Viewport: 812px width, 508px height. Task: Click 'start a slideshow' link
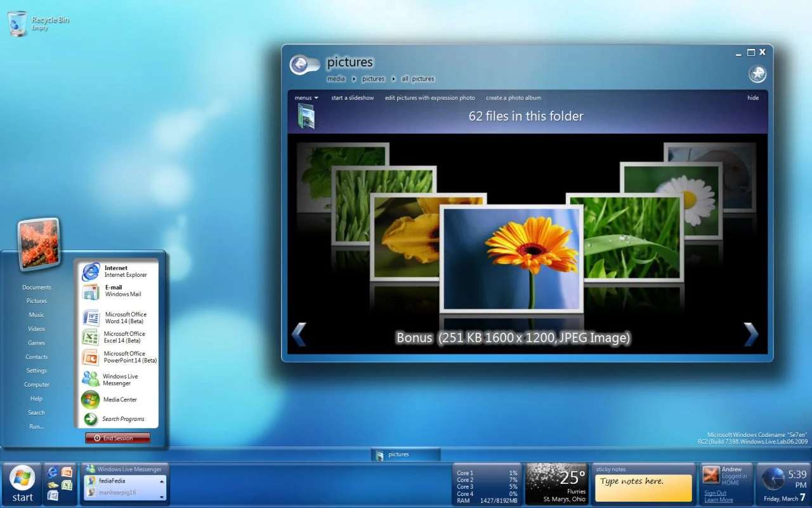coord(353,98)
